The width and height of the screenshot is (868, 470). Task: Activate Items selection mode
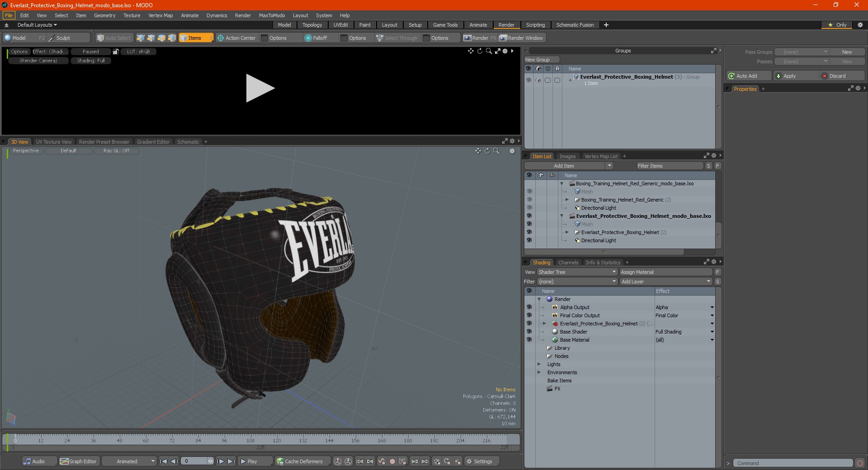(196, 38)
